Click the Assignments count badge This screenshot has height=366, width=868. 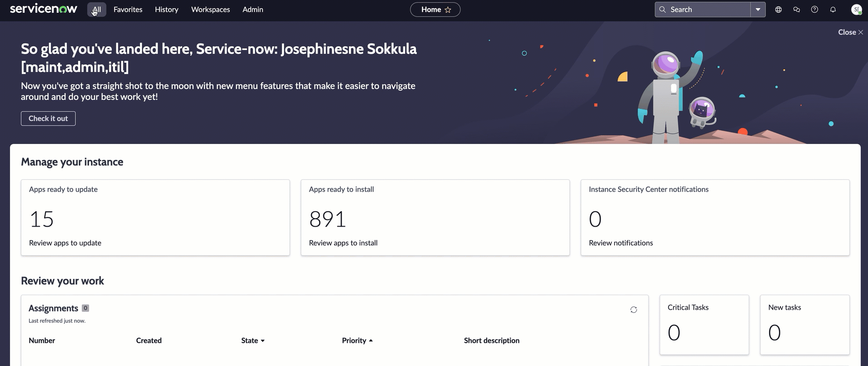click(85, 308)
